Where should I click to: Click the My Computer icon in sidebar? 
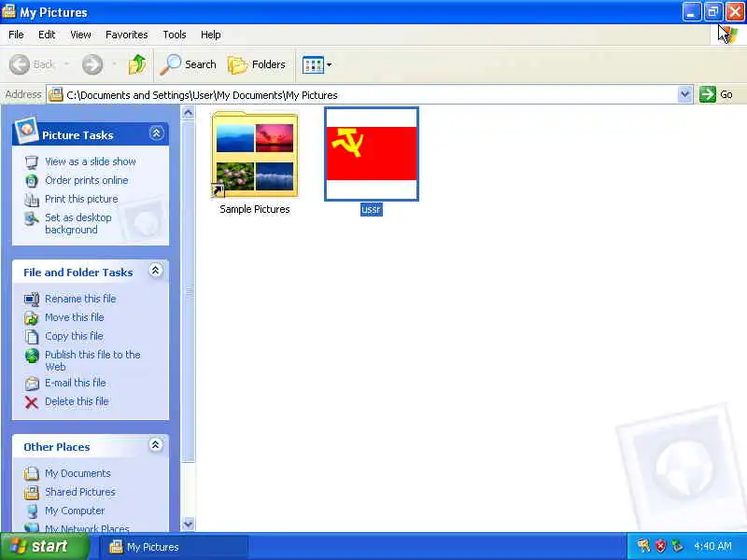[32, 511]
